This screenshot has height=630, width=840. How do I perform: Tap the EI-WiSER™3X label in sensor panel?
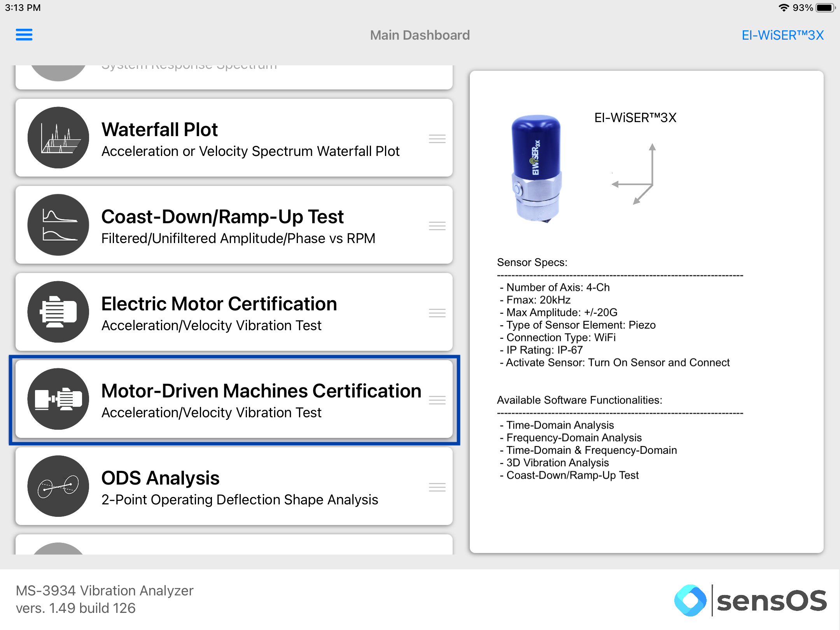635,117
